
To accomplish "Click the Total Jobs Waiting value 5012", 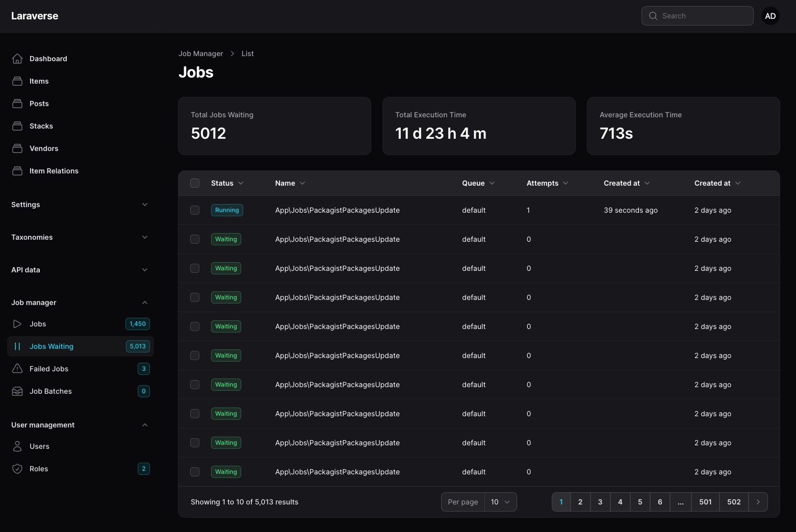I will point(209,133).
